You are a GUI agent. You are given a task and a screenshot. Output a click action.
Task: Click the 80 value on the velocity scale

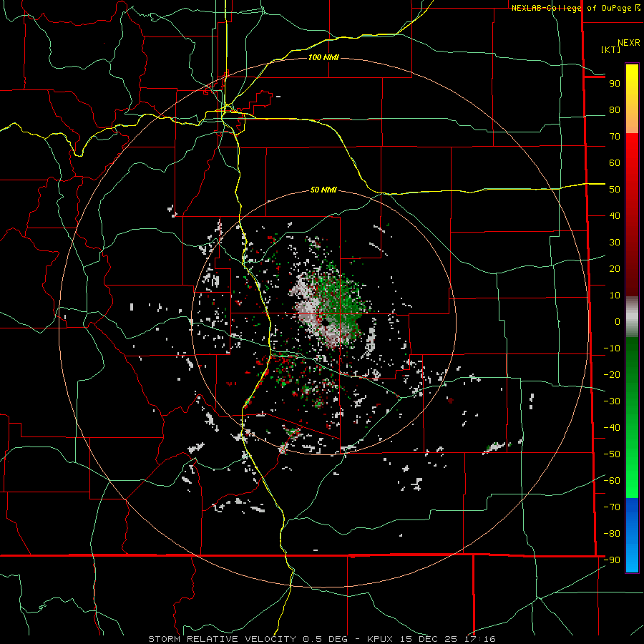click(x=615, y=110)
